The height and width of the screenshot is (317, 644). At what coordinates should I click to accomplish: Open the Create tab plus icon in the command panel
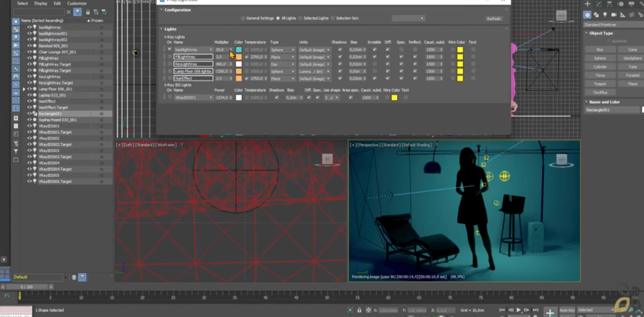click(x=588, y=4)
